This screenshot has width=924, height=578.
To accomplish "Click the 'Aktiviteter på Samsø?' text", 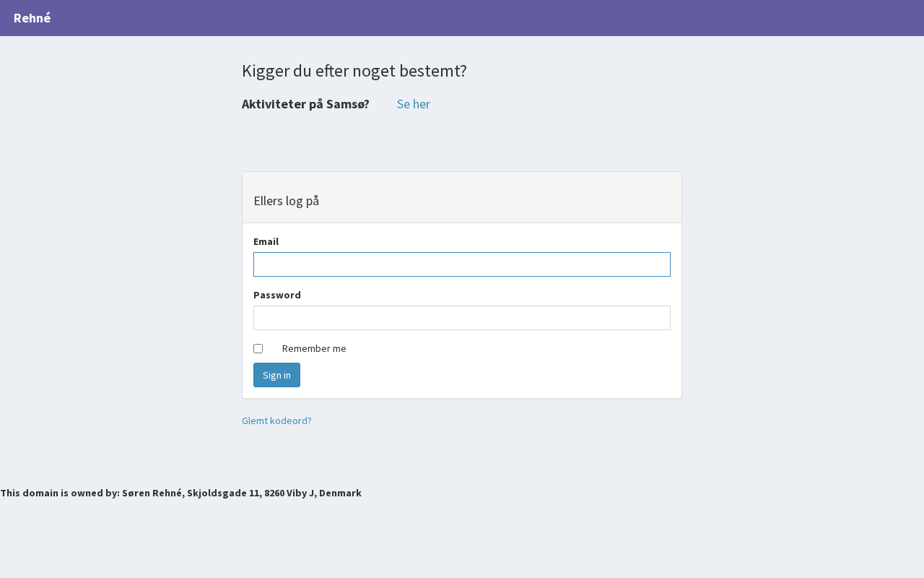I will click(305, 104).
